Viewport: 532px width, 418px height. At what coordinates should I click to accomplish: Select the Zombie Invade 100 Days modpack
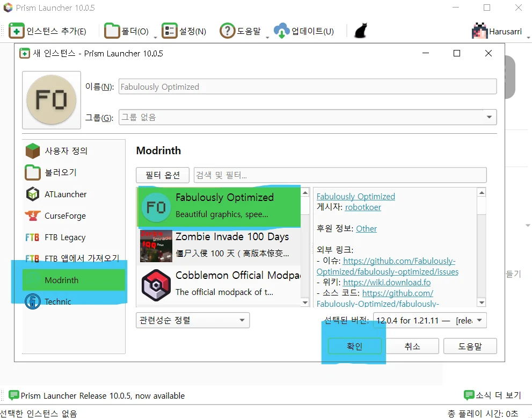click(219, 246)
